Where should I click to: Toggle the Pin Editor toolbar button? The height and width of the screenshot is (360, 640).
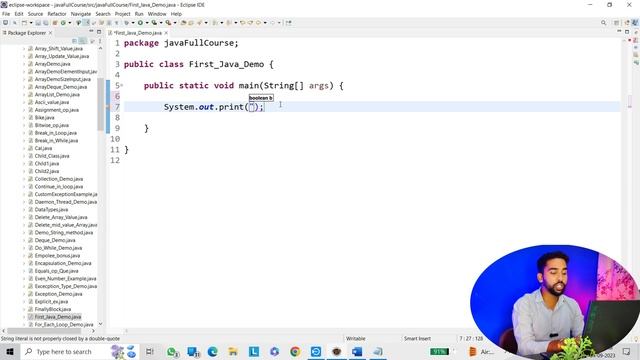click(x=289, y=22)
